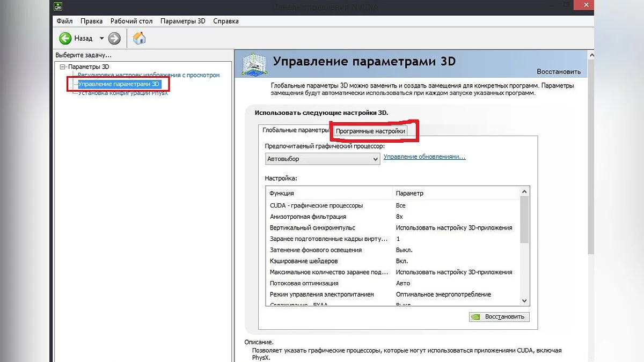Open the Back history dropdown arrow
Viewport: 644px width, 362px height.
click(x=101, y=38)
